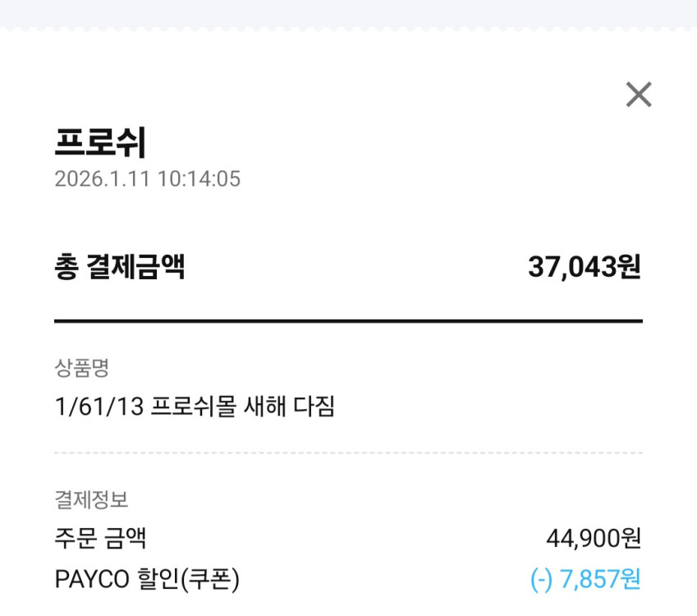Click the 10:14:05 payment time
The width and height of the screenshot is (697, 616).
pos(199,179)
